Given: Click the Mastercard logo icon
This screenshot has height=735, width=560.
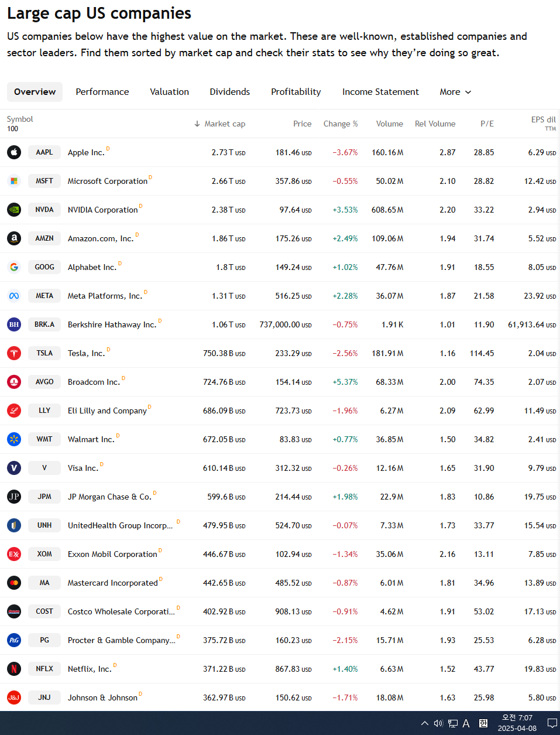Looking at the screenshot, I should click(x=14, y=583).
